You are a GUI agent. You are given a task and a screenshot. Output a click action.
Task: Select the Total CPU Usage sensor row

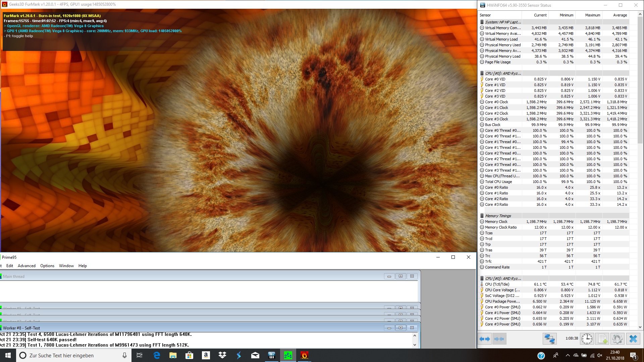tap(498, 182)
